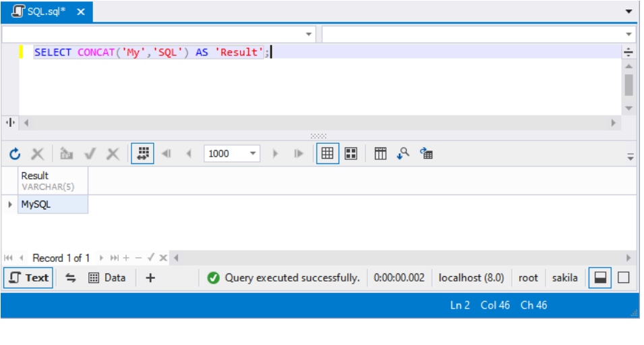Go to last record in navigator
644x345 pixels.
(x=115, y=258)
